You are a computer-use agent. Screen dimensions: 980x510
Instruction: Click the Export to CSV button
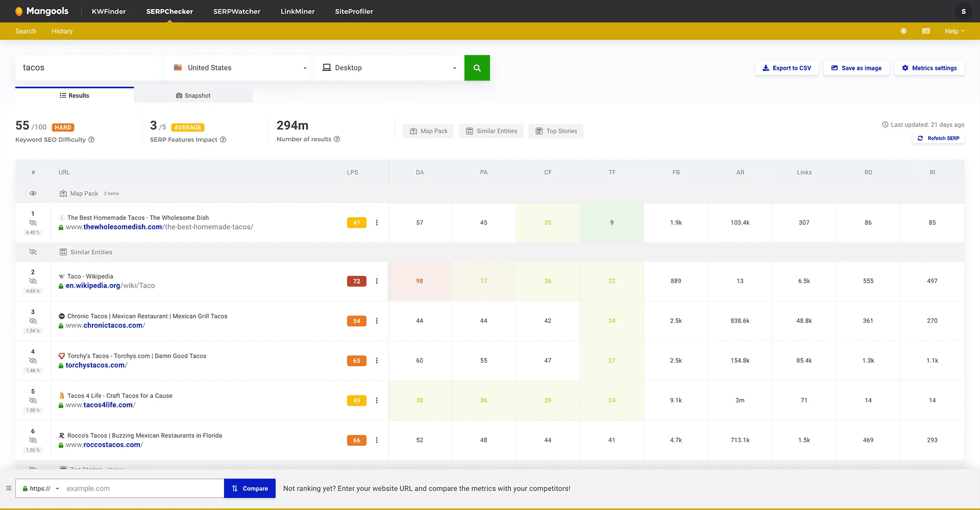787,68
